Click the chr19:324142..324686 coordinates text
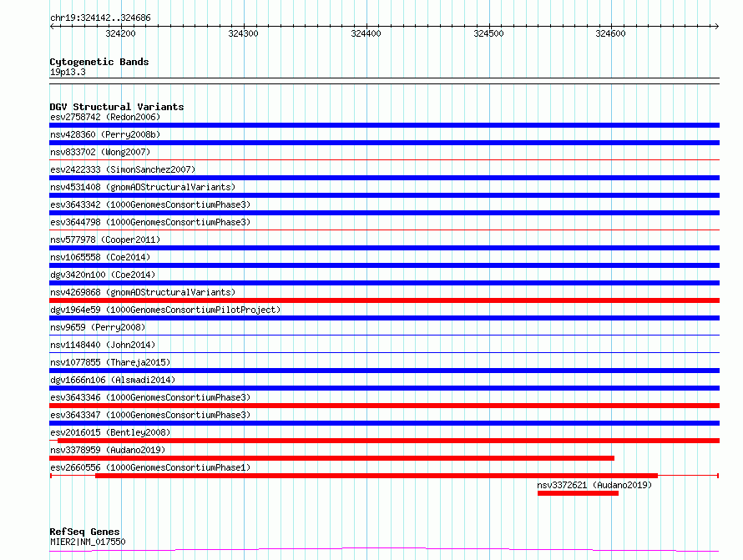Image resolution: width=743 pixels, height=560 pixels. point(100,18)
